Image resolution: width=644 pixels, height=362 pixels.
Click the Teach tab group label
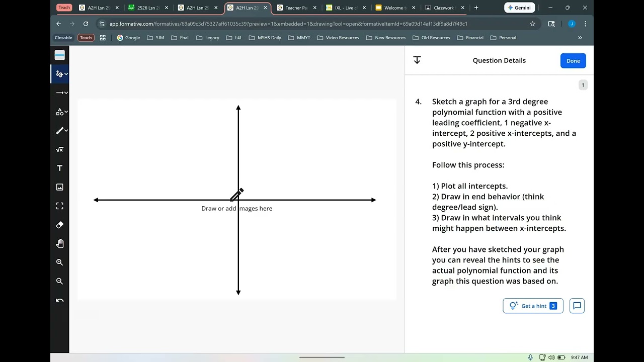pos(64,8)
